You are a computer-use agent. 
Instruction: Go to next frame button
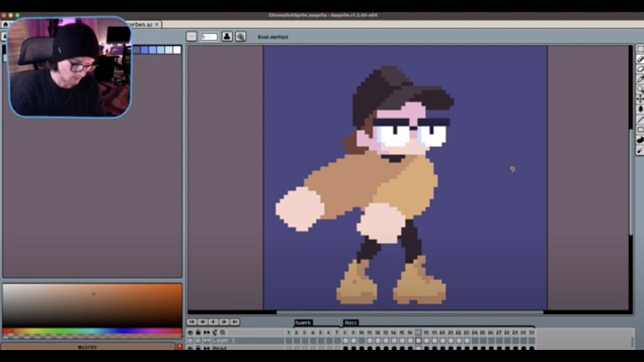point(224,322)
